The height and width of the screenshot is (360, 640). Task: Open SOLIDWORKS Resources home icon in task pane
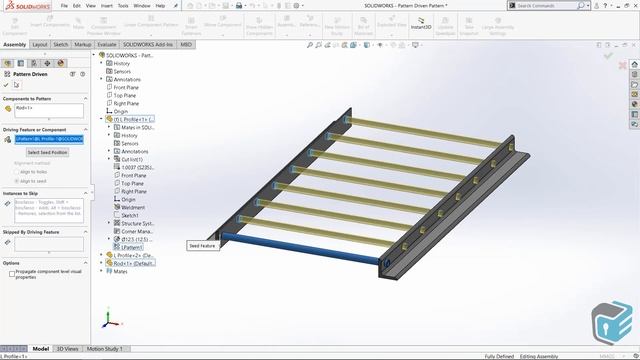point(634,64)
